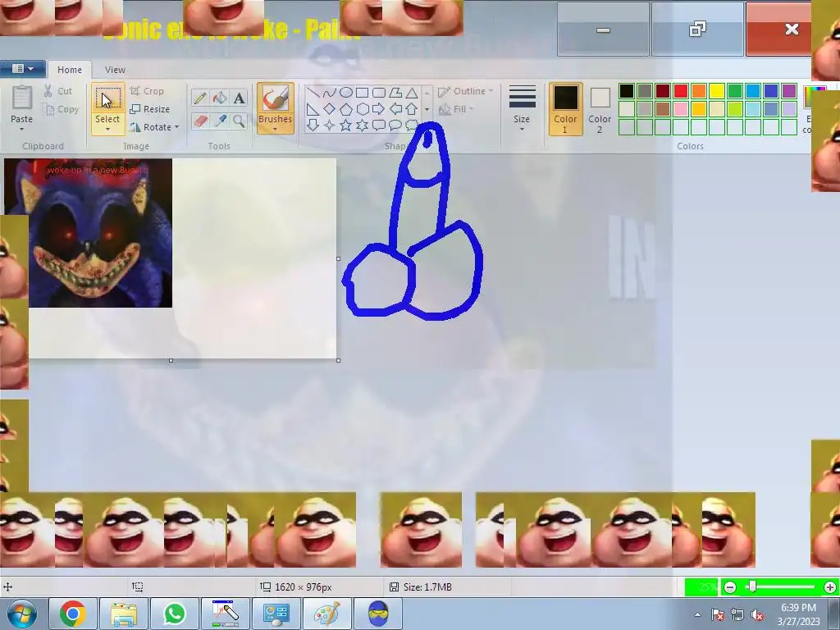Choose the Hexagon shape
840x630 pixels.
[x=362, y=109]
